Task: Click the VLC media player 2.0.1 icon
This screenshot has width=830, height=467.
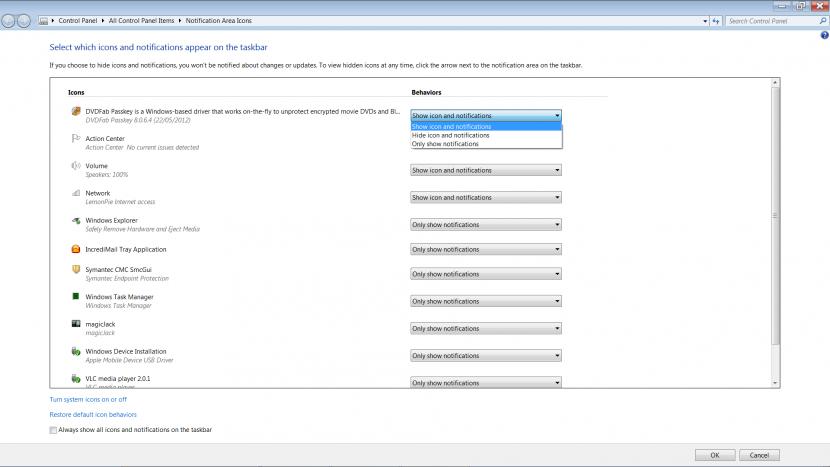Action: point(76,379)
